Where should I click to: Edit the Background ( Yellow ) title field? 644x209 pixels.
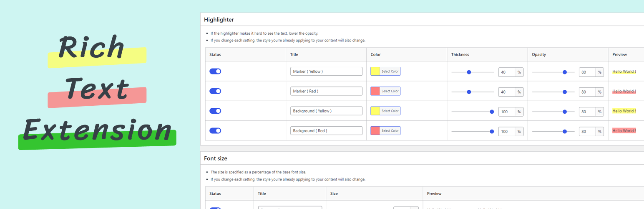(x=326, y=111)
